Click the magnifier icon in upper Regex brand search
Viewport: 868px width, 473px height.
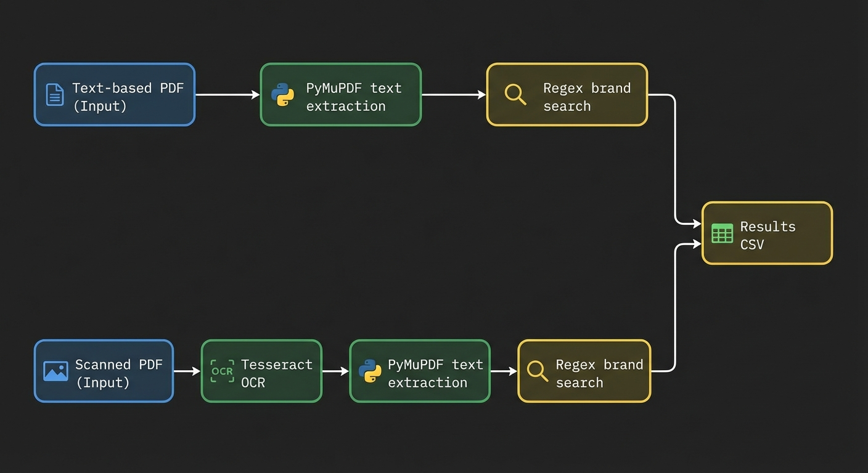(x=515, y=94)
